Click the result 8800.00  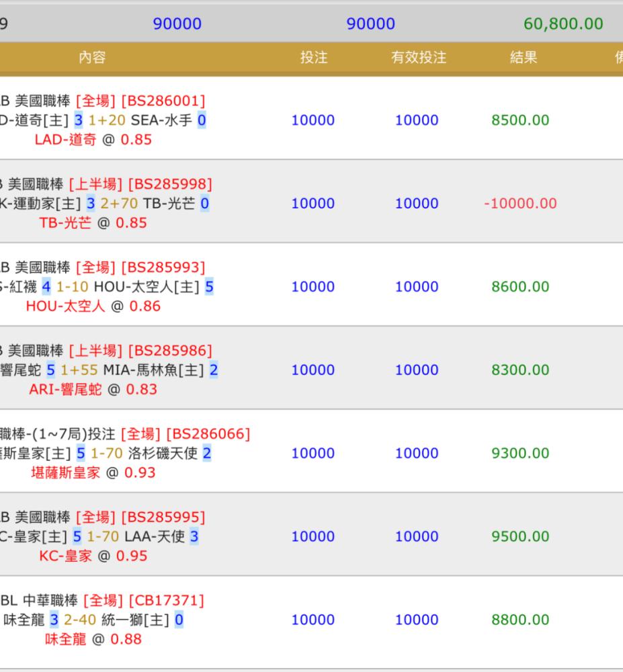point(520,620)
